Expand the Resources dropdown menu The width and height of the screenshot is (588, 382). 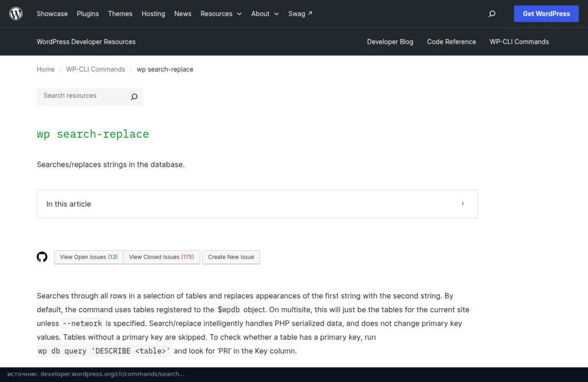click(221, 14)
